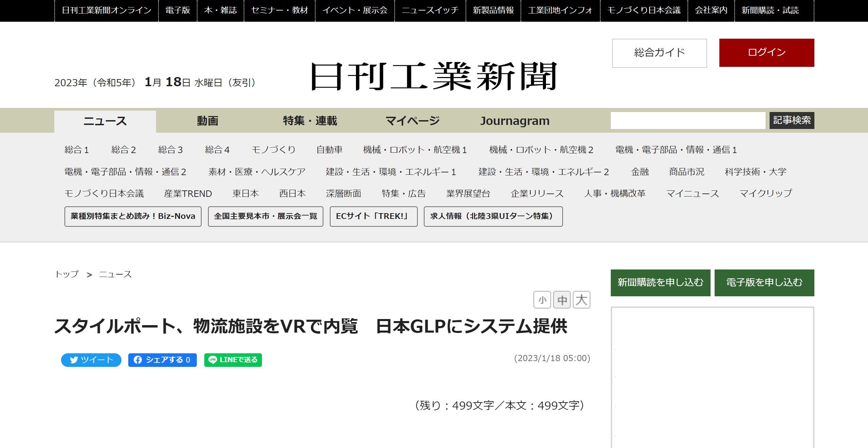Image resolution: width=868 pixels, height=448 pixels.
Task: Open the 商品市況 category link
Action: [687, 172]
